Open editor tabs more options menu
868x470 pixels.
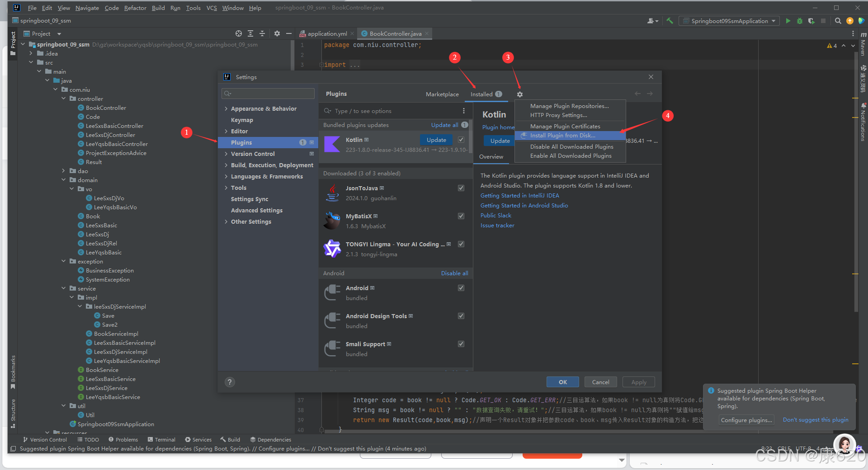coord(853,33)
